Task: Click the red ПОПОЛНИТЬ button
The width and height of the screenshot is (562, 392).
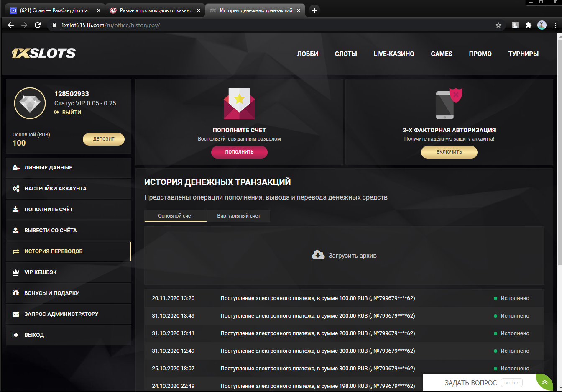Action: [x=239, y=152]
